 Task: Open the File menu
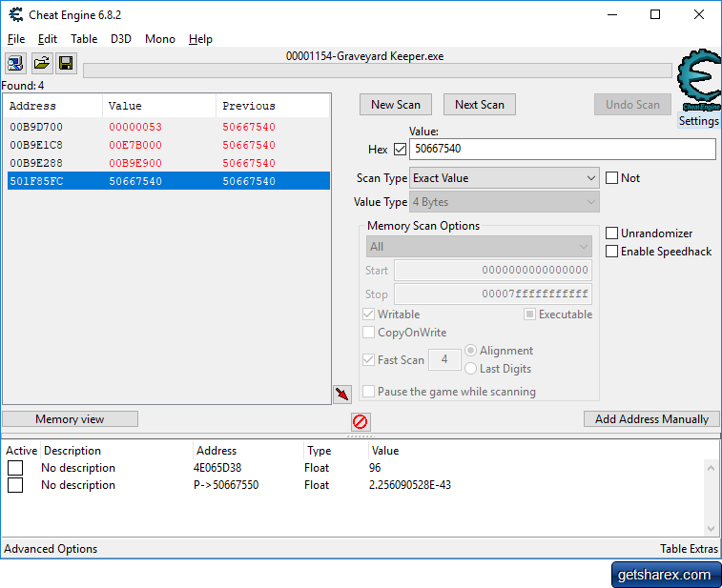[16, 39]
